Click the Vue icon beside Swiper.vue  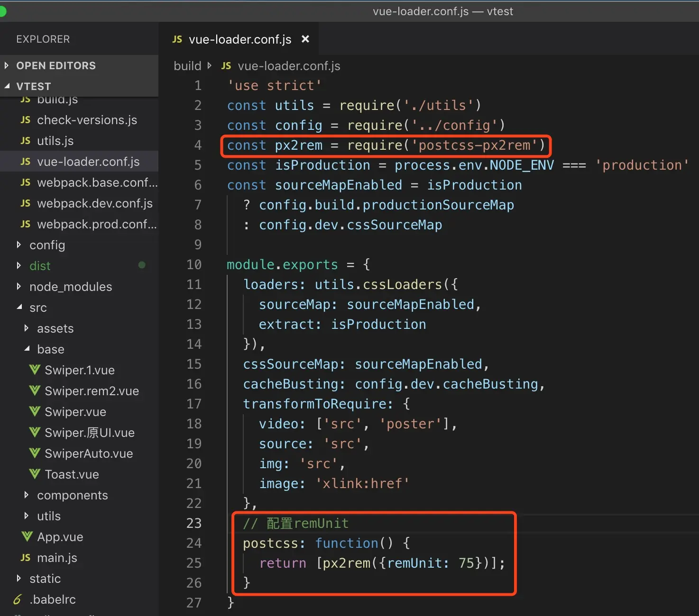[35, 412]
